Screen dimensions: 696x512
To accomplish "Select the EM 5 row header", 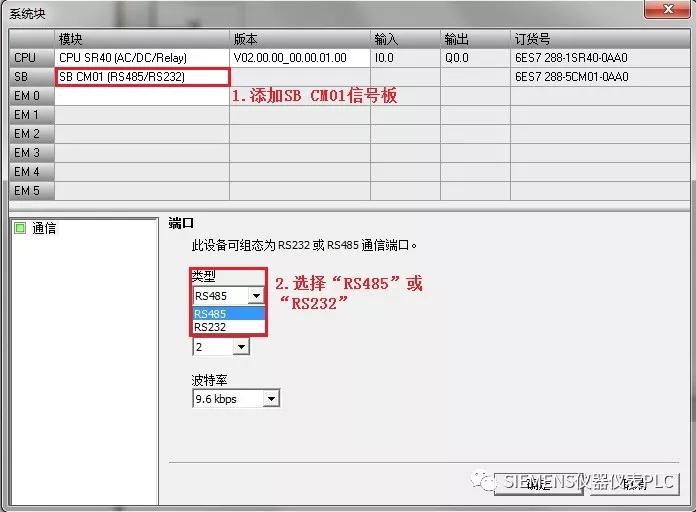I will tap(32, 191).
